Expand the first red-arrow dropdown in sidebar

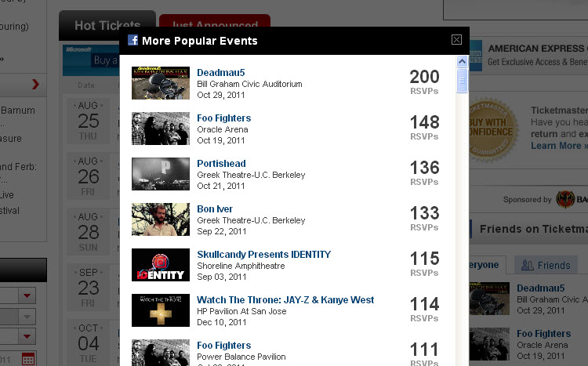27,295
